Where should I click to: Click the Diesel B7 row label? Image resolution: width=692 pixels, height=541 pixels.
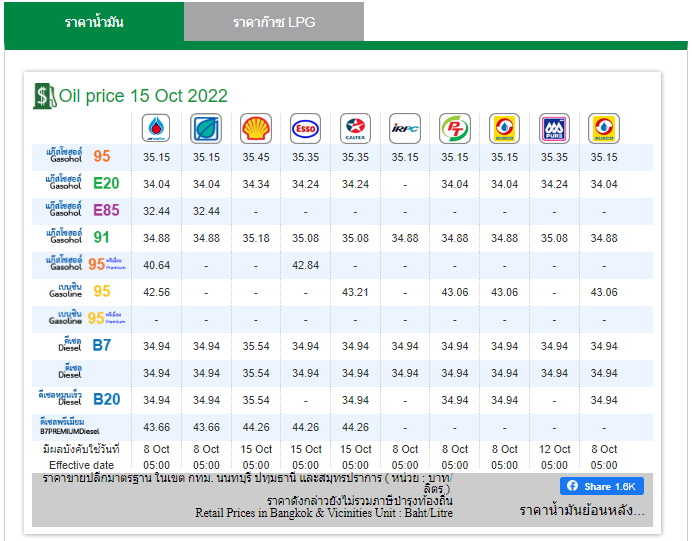(85, 345)
